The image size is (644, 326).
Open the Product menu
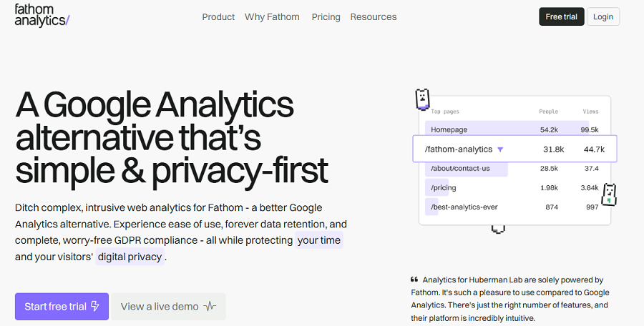point(218,17)
